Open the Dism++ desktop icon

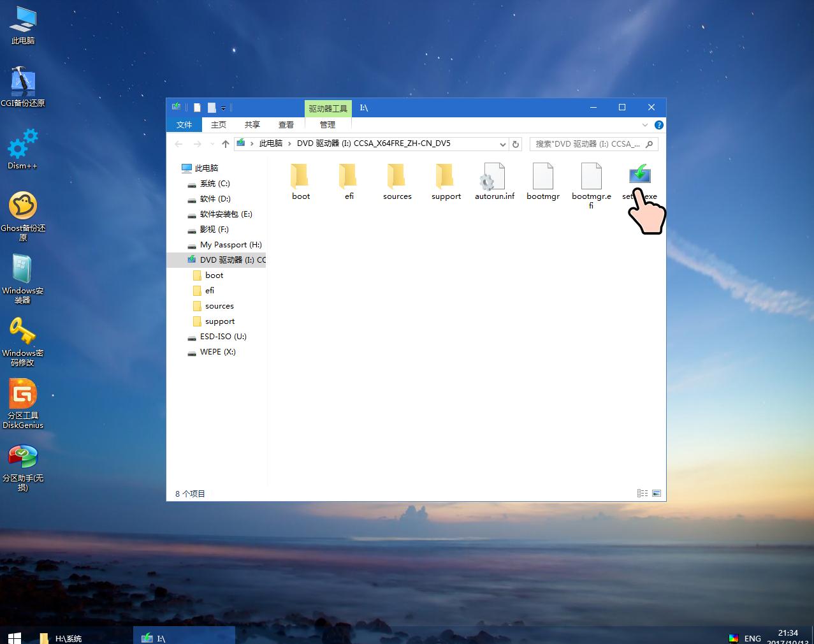point(22,145)
